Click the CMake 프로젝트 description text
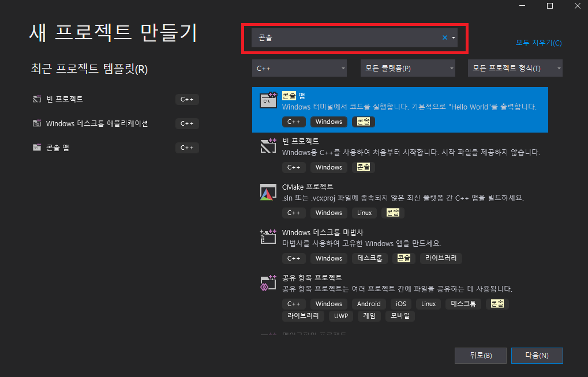 [403, 198]
